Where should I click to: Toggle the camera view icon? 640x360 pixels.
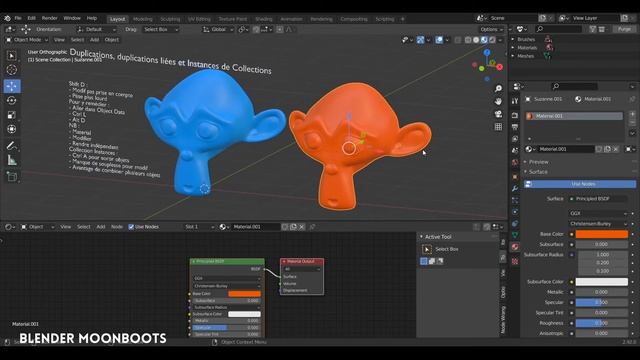tap(498, 114)
